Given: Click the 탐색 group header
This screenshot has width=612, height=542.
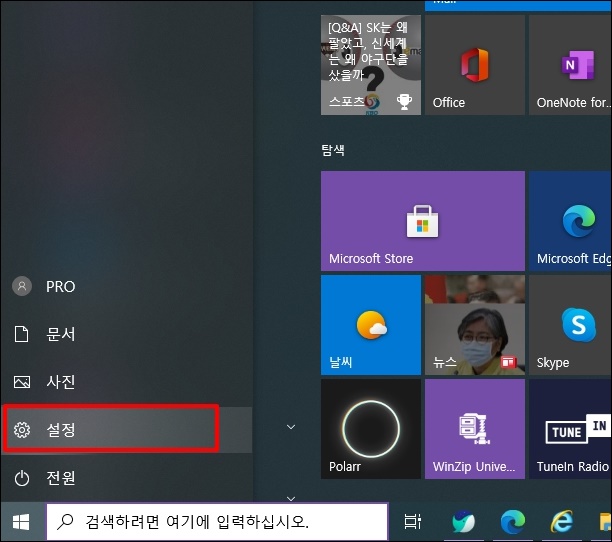Looking at the screenshot, I should (333, 150).
